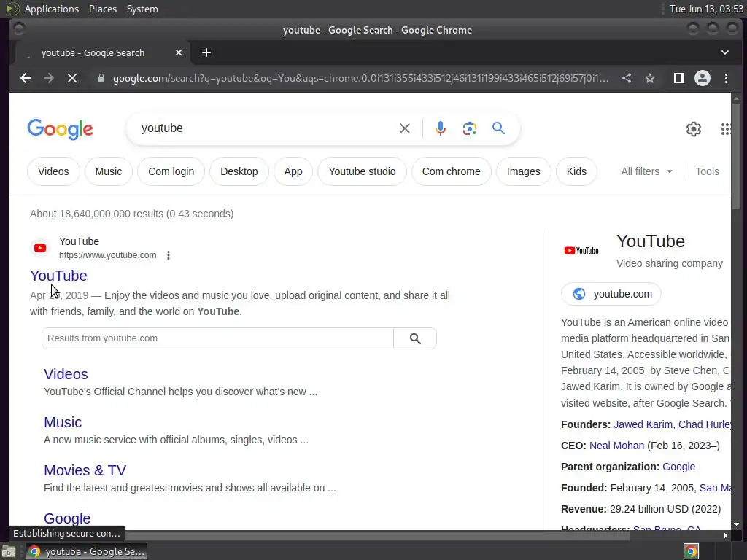This screenshot has width=747, height=560.
Task: Click the Google logo
Action: [x=60, y=129]
